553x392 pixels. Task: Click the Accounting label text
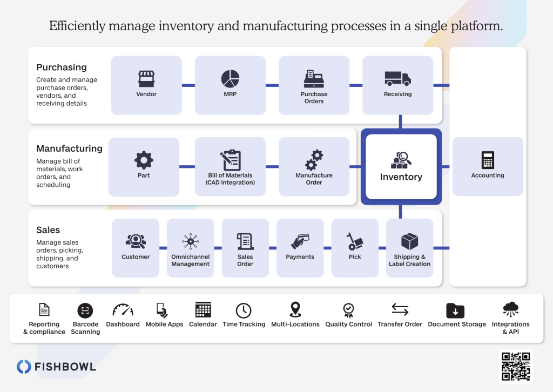[x=488, y=175]
